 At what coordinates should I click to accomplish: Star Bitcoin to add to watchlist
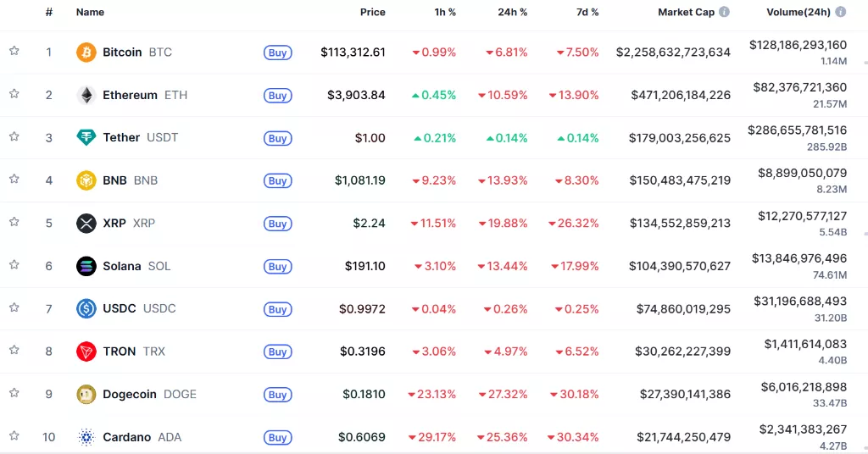tap(14, 51)
